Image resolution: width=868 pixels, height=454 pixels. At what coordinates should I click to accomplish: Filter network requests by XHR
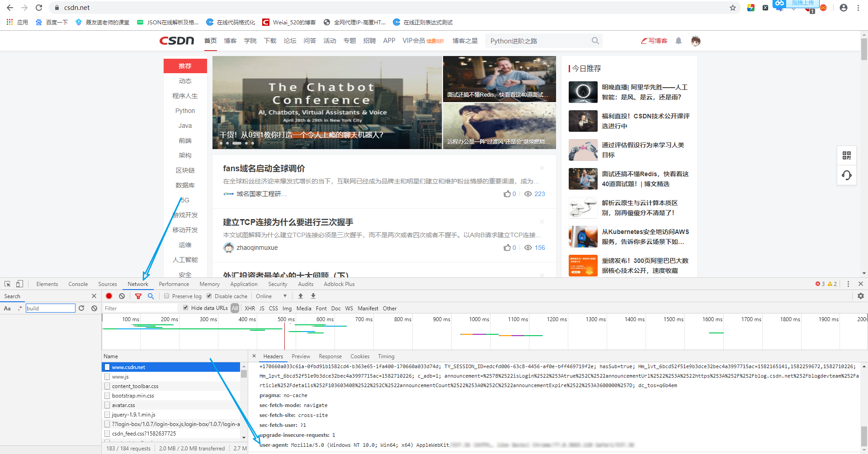pos(250,308)
